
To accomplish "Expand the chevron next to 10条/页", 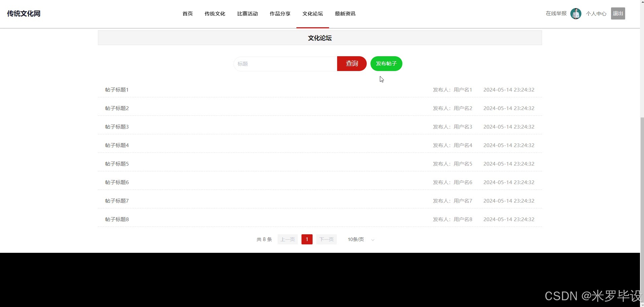I will pyautogui.click(x=372, y=240).
